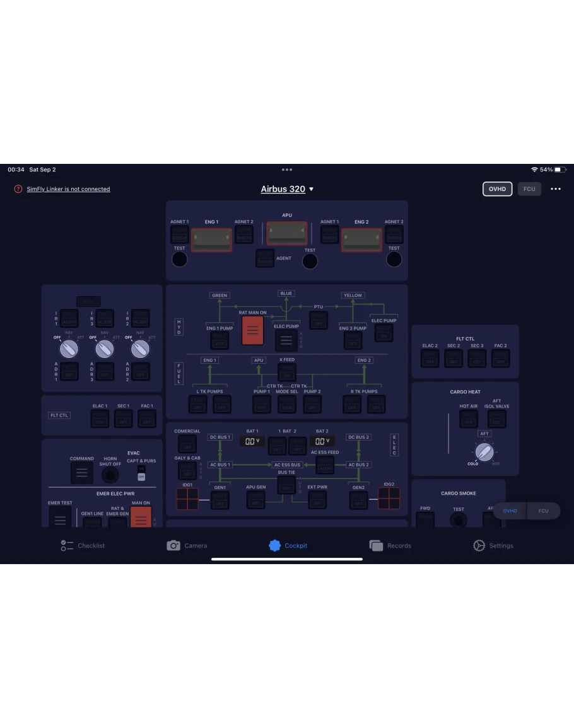Viewport: 574px width, 728px height.
Task: Switch EXT PWR on
Action: click(x=317, y=499)
